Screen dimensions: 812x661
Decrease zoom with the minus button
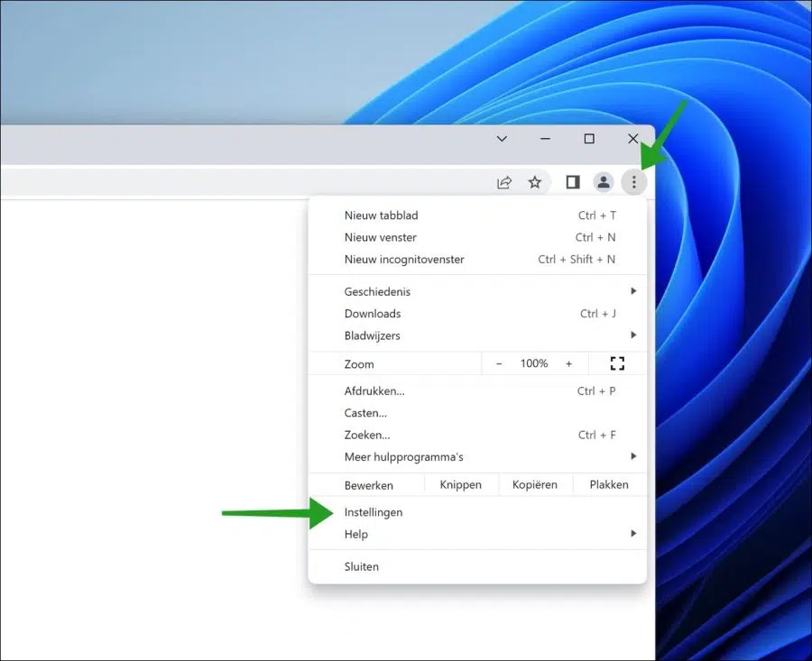(x=499, y=364)
